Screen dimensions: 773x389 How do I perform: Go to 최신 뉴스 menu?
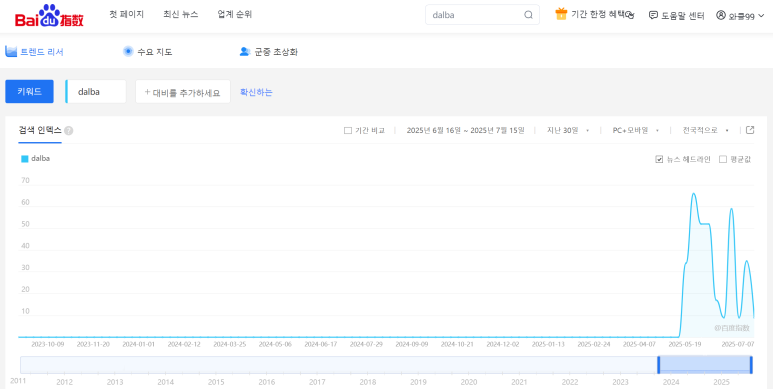click(180, 14)
